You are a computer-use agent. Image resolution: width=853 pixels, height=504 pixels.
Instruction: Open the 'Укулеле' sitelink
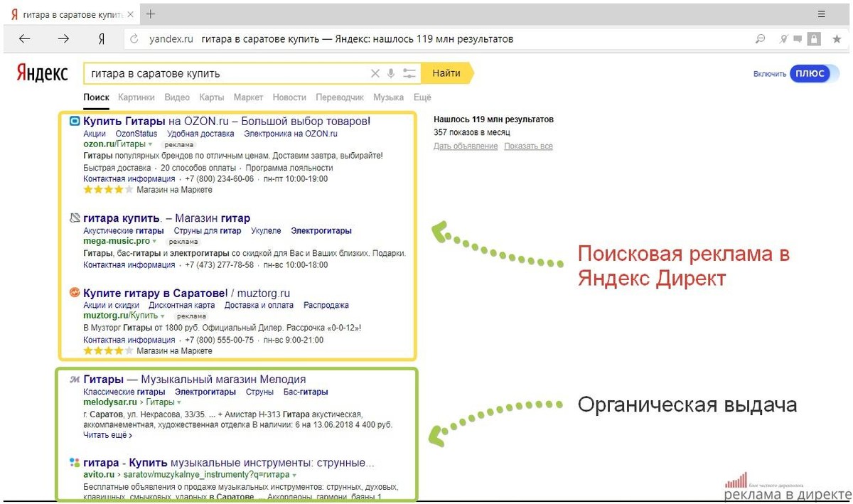click(x=266, y=230)
